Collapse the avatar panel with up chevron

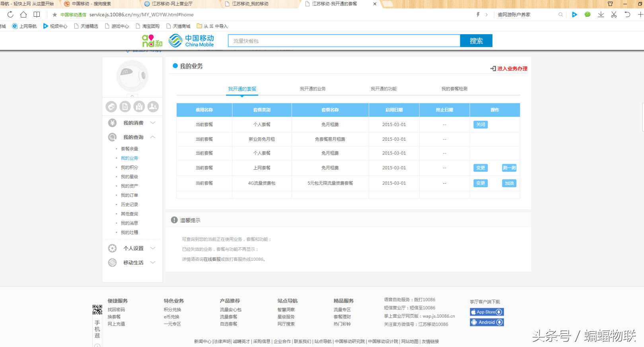click(x=132, y=96)
